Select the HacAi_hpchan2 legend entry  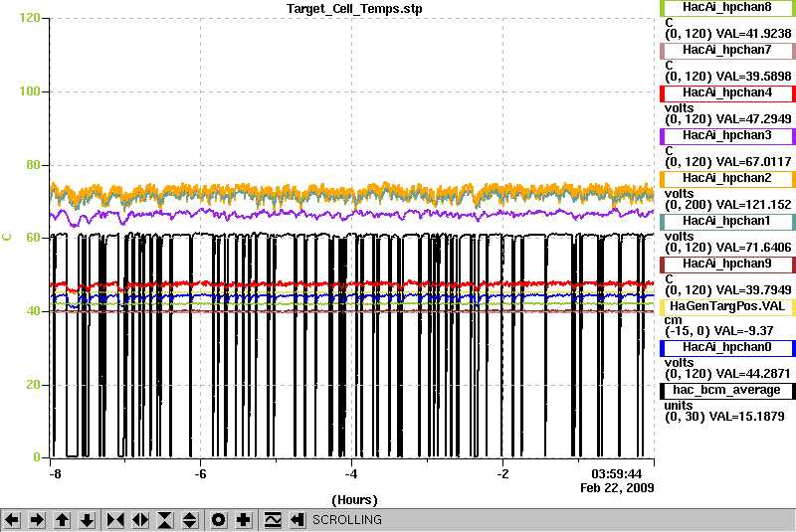click(727, 179)
